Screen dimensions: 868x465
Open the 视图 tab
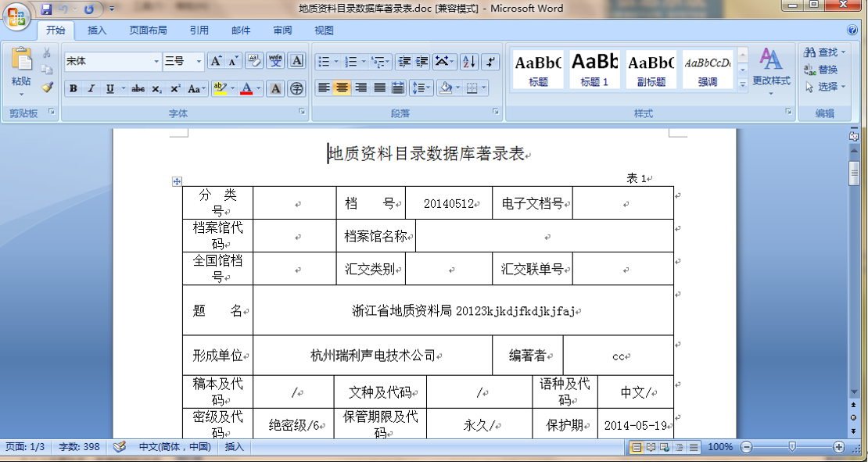(324, 30)
